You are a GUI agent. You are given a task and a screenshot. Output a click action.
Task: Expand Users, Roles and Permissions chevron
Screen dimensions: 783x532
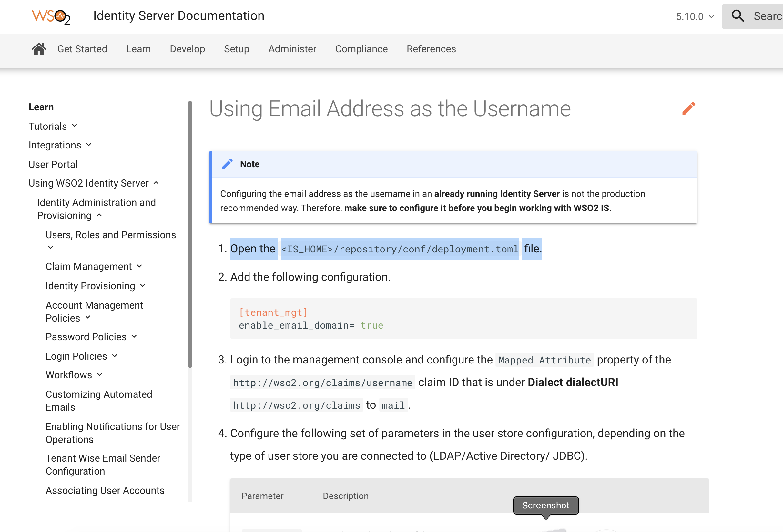click(x=51, y=247)
